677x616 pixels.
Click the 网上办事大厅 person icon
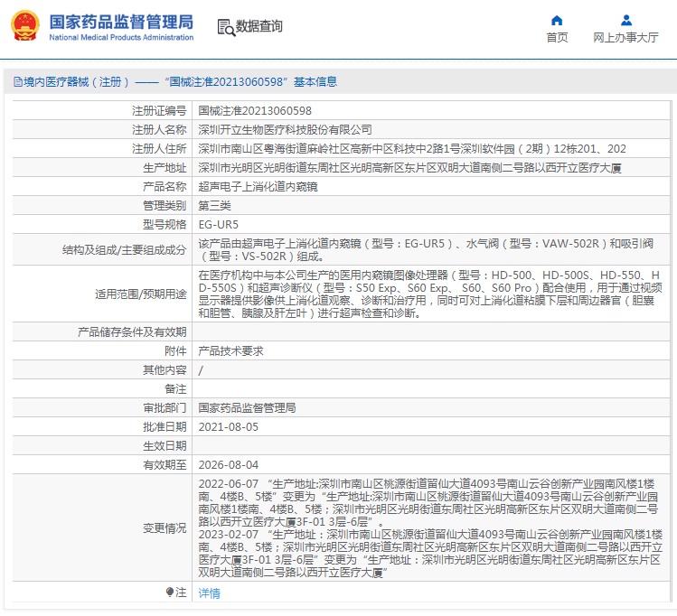[x=625, y=20]
